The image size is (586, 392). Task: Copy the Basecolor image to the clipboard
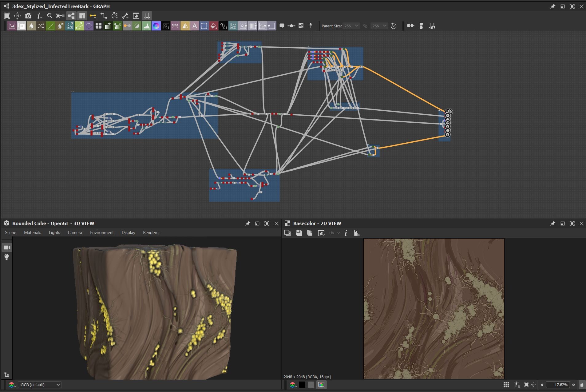[x=310, y=233]
